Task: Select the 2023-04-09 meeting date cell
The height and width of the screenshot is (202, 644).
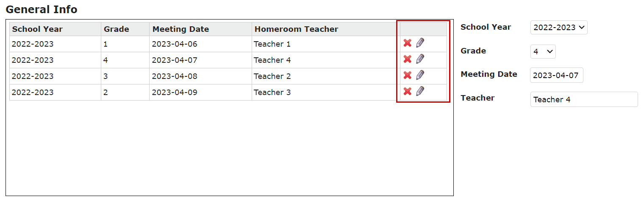Action: [200, 93]
